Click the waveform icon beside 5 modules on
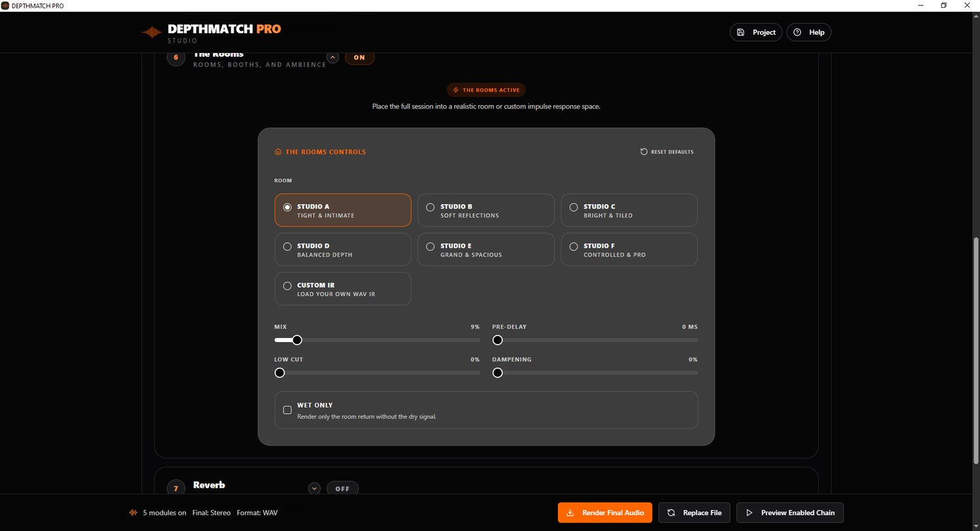The image size is (980, 531). [x=134, y=513]
